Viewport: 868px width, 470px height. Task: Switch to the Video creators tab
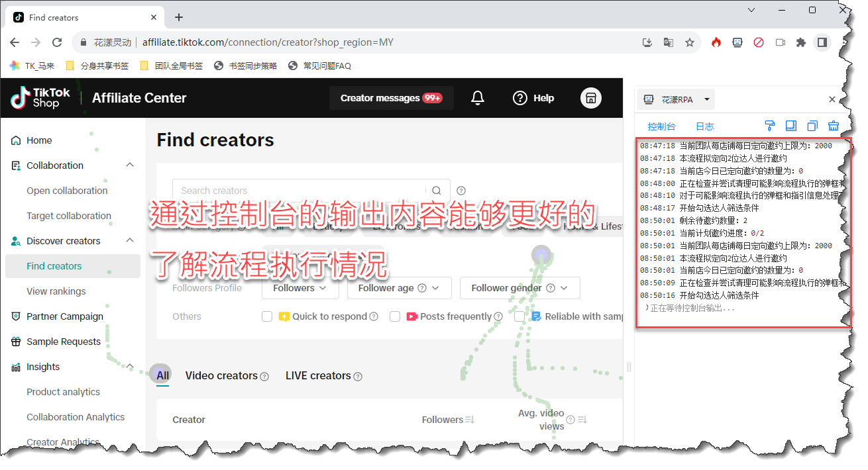tap(221, 375)
